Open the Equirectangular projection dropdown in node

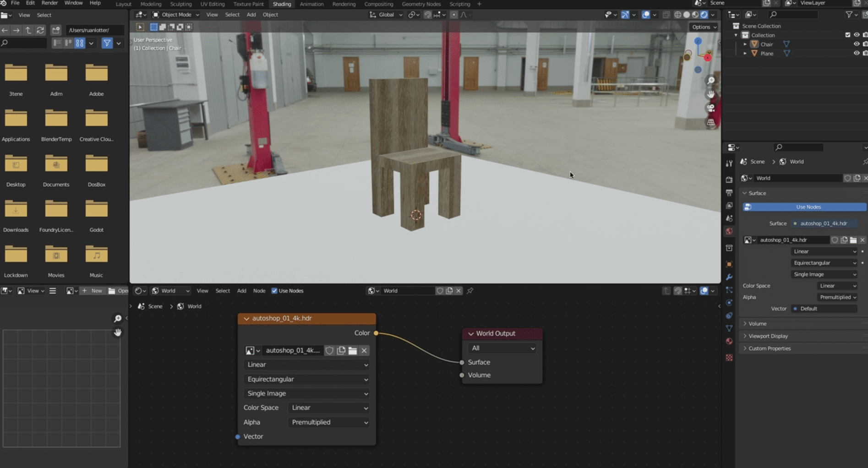click(x=307, y=379)
